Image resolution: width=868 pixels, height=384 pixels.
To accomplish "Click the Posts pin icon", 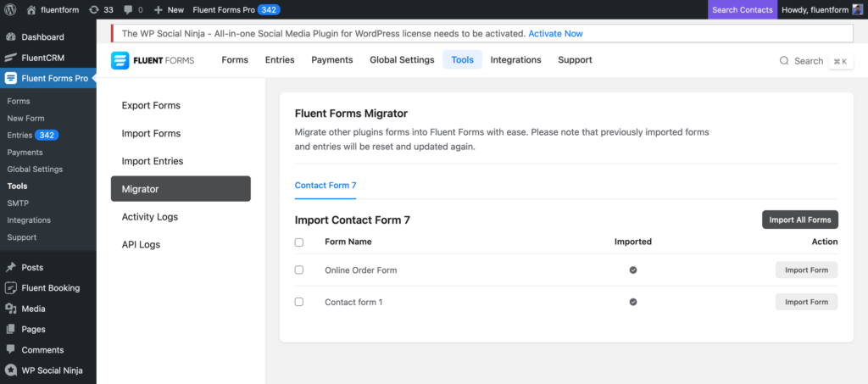I will (10, 267).
